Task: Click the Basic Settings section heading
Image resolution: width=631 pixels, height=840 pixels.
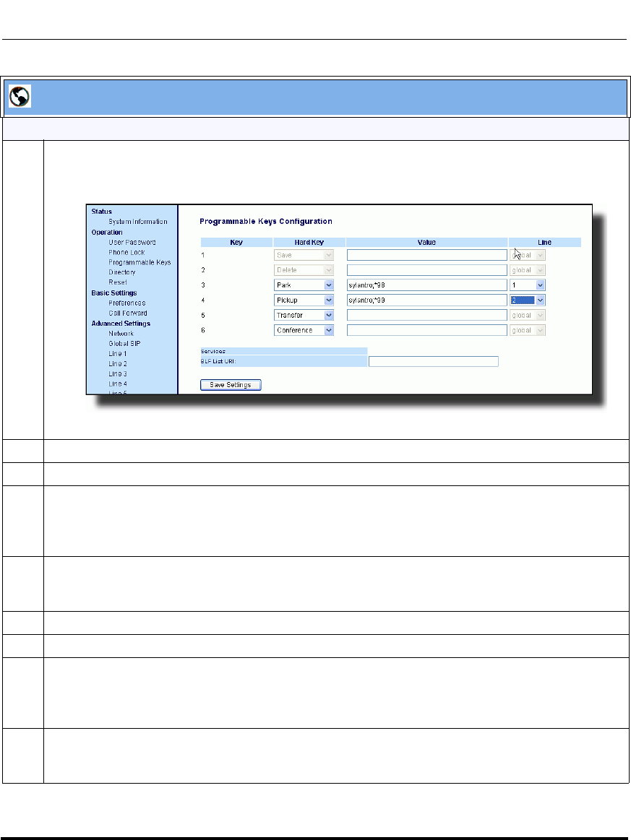Action: pos(113,293)
